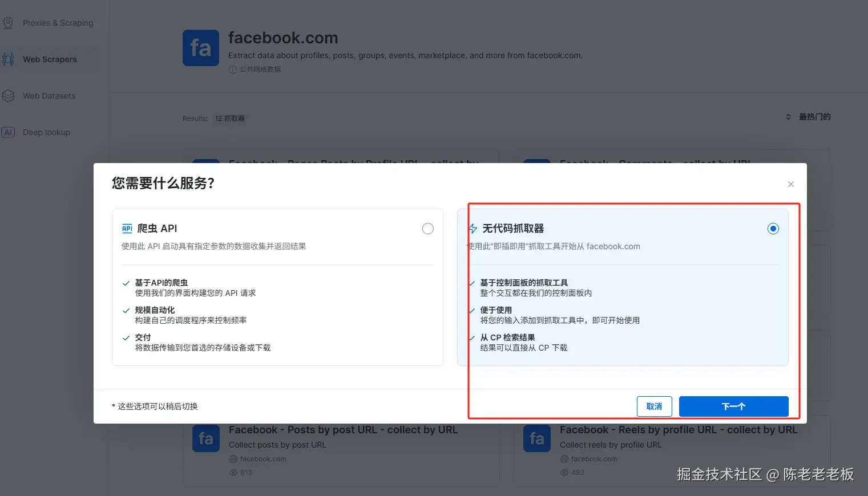Cancel the dialog with 取消
Screen dimensions: 868x496
click(654, 406)
